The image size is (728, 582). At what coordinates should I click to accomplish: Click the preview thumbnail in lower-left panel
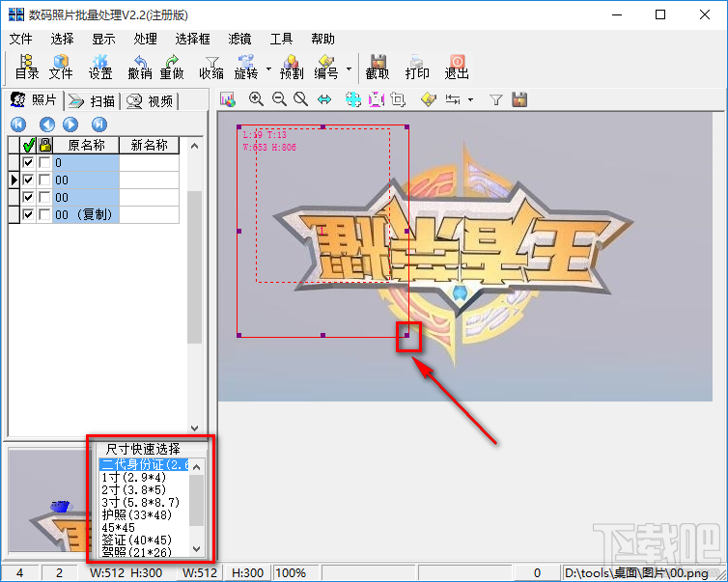(48, 501)
